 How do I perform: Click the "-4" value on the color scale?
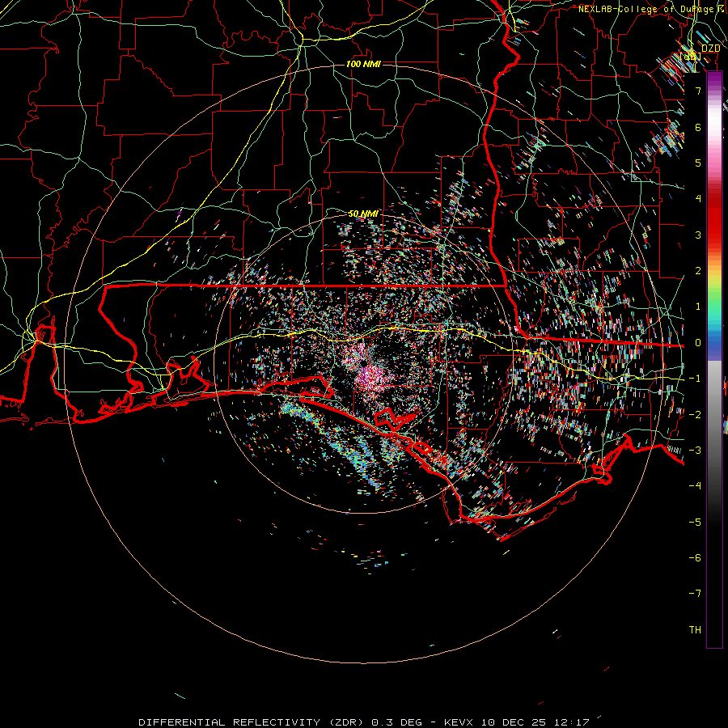(x=695, y=486)
